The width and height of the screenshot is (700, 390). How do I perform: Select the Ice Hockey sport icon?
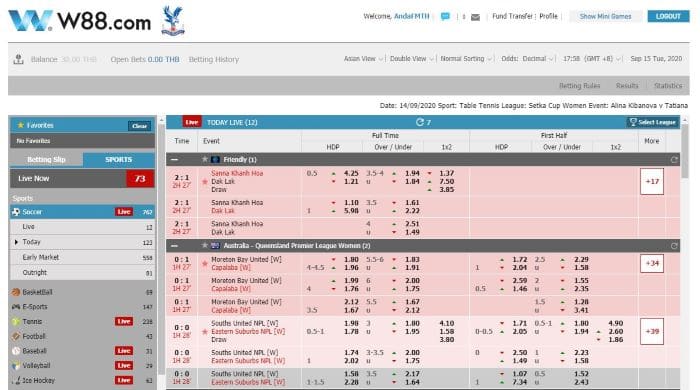point(17,380)
